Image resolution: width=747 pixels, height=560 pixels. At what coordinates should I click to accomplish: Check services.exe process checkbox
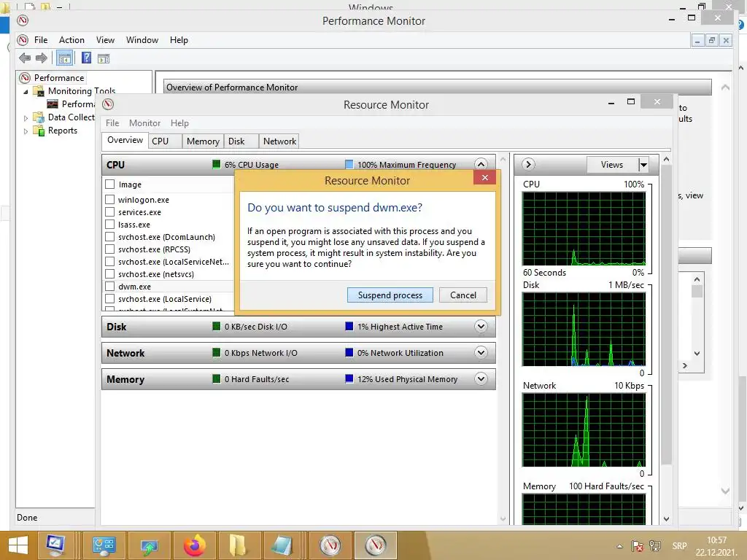click(110, 212)
